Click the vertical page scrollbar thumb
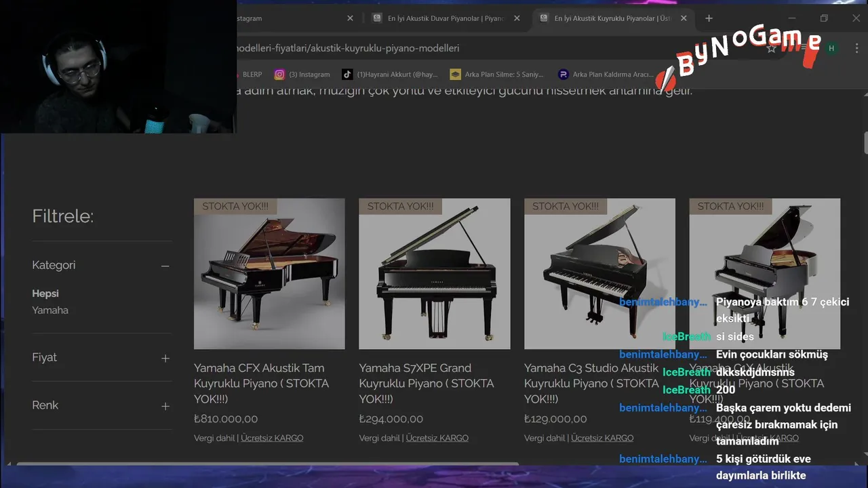868x488 pixels. coord(865,144)
